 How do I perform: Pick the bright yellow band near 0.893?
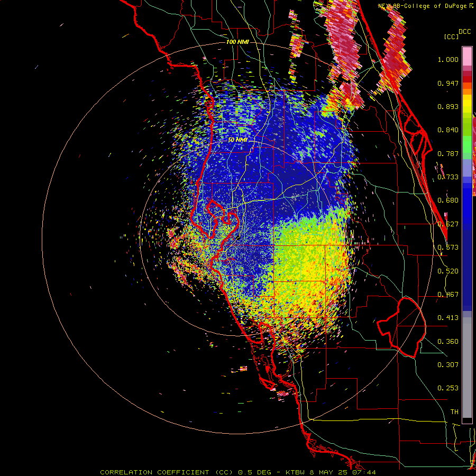click(x=467, y=104)
